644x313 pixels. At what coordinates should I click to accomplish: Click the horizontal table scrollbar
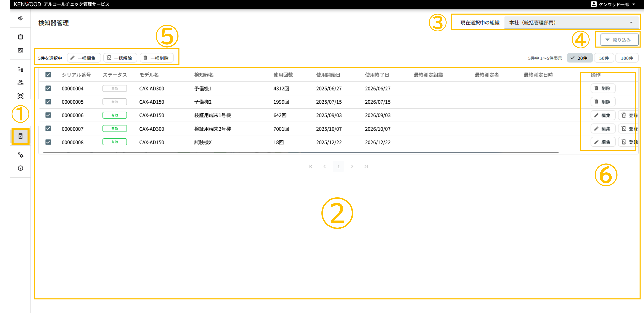click(301, 152)
